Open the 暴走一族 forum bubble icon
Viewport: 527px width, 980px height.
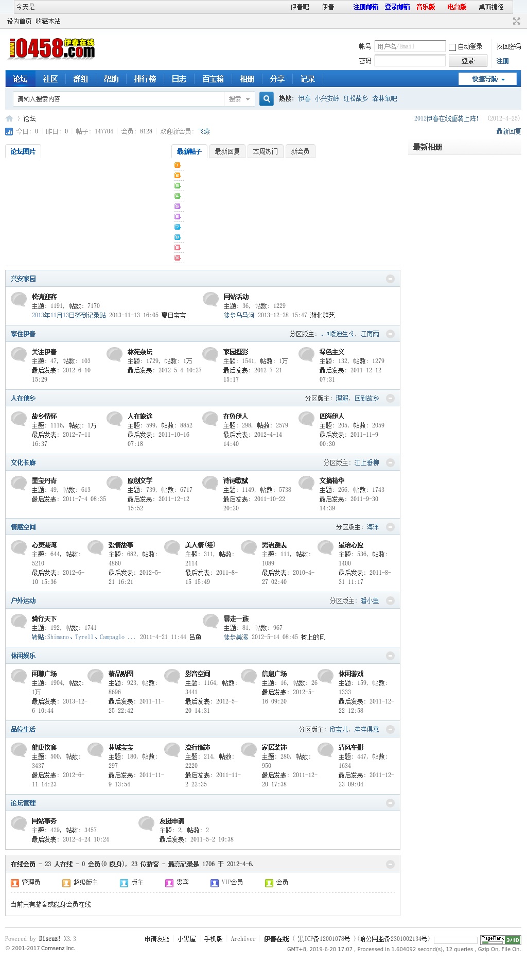(210, 621)
